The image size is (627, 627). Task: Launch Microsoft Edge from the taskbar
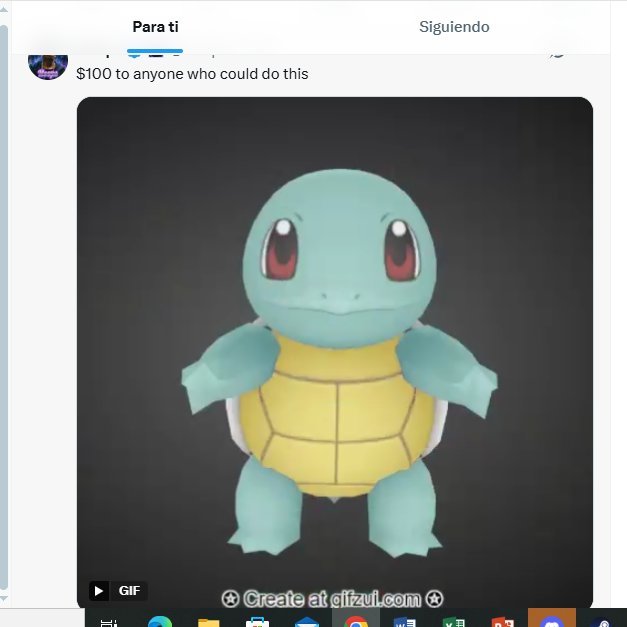click(x=160, y=622)
